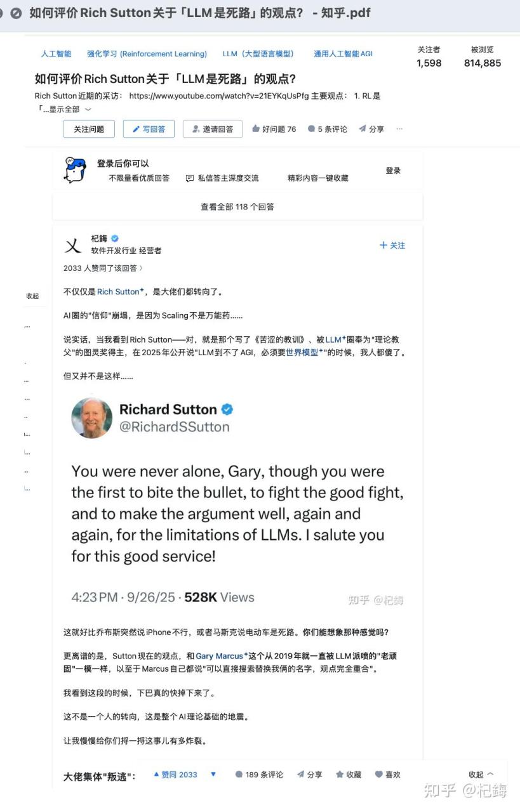
Task: Select the 强化学习 (Reinforcement Learning) tag
Action: tap(147, 54)
